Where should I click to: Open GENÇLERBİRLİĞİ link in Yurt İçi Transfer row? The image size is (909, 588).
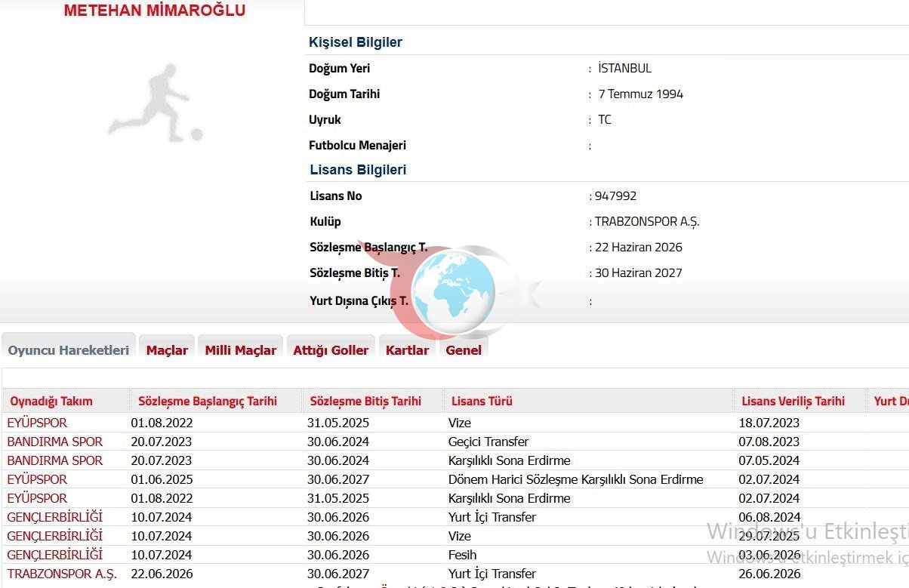(x=54, y=517)
